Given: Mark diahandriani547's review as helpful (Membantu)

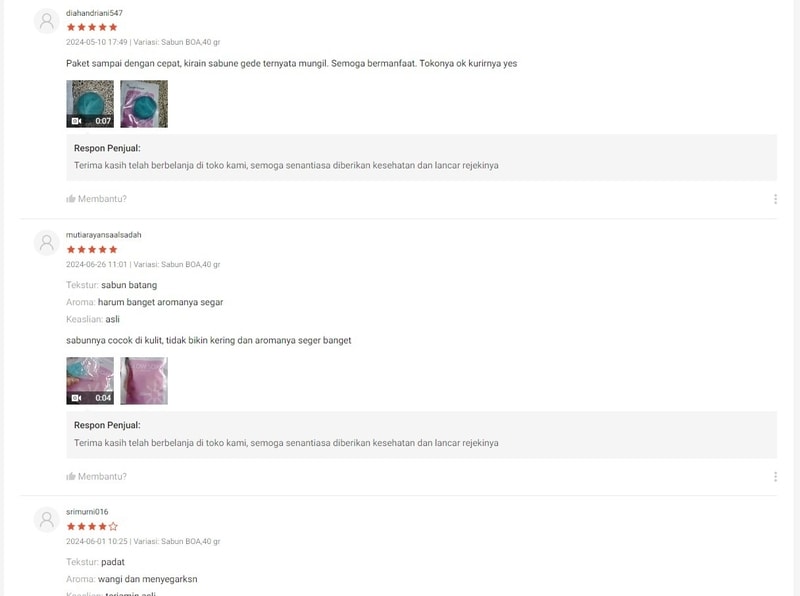Looking at the screenshot, I should [x=96, y=199].
